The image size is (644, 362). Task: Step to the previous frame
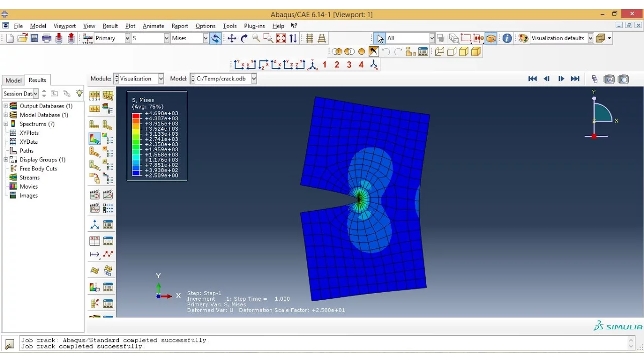coord(547,79)
